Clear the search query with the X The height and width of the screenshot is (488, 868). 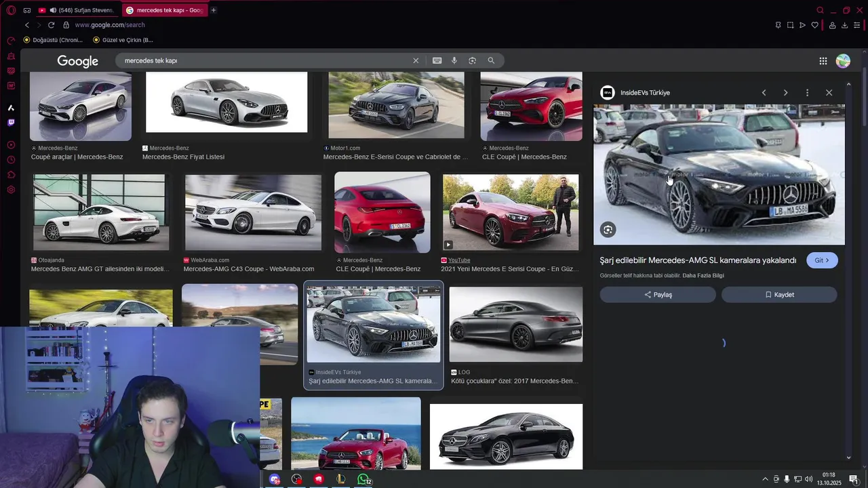(x=416, y=60)
